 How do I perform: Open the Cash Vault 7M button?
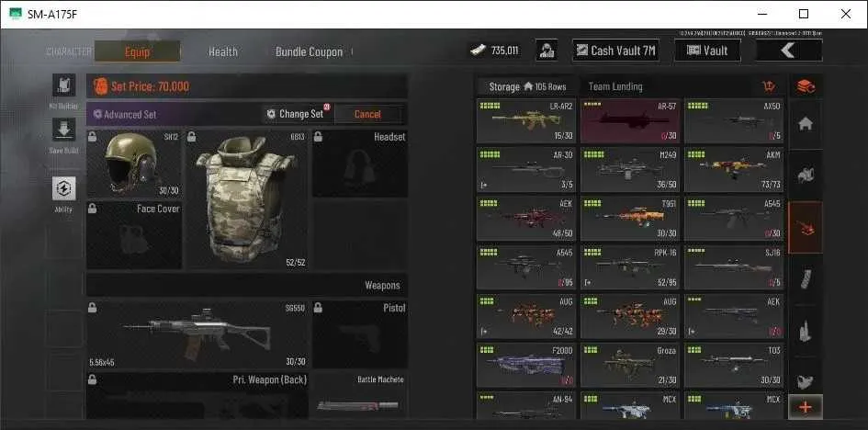(616, 51)
